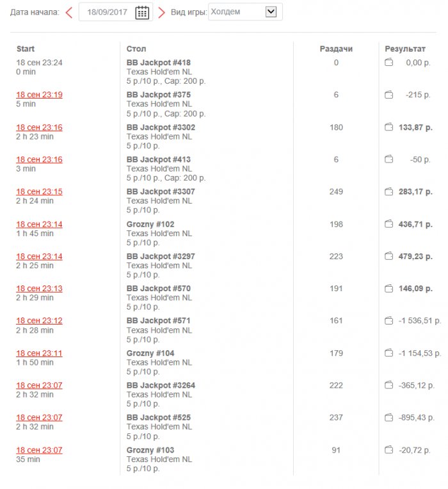The height and width of the screenshot is (489, 448).
Task: Click hand history icon for BB Jackpot #571
Action: [x=388, y=321]
